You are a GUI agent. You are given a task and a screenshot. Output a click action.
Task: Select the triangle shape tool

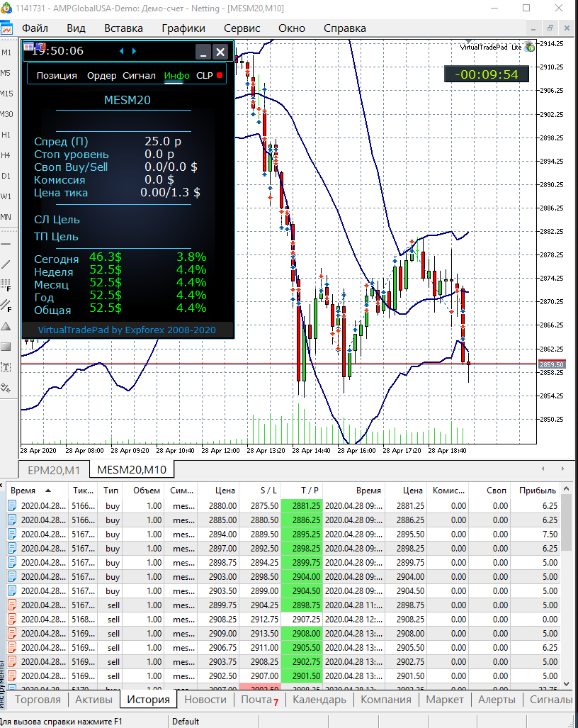pos(6,326)
